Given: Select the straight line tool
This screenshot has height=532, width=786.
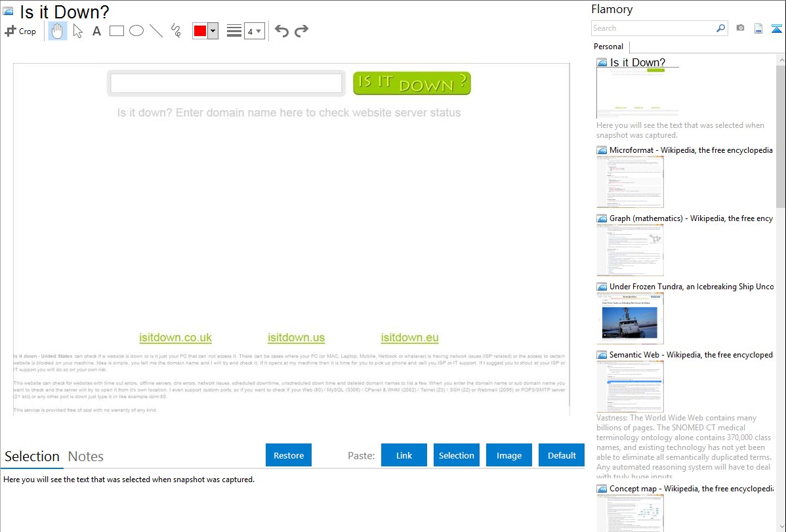Looking at the screenshot, I should [x=155, y=31].
